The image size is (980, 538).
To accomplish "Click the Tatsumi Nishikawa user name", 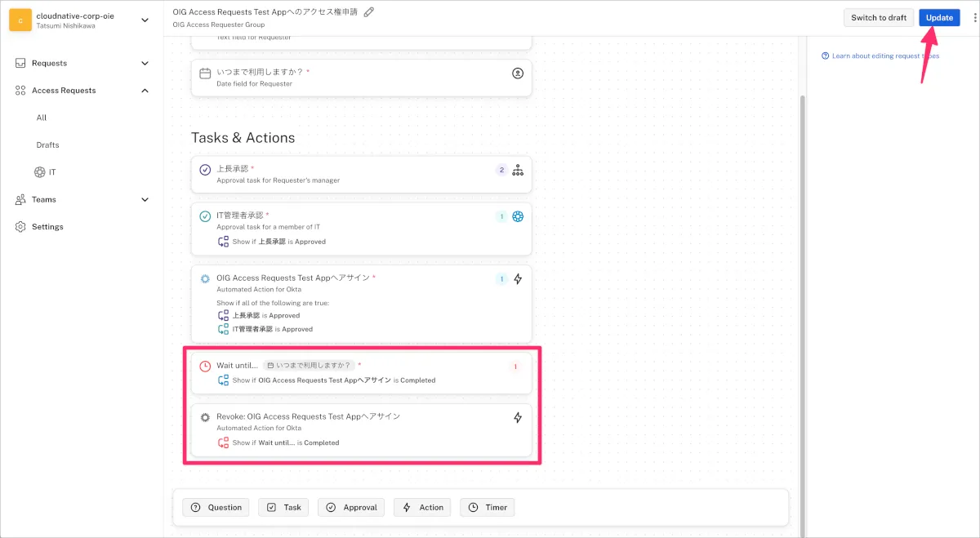I will (67, 26).
